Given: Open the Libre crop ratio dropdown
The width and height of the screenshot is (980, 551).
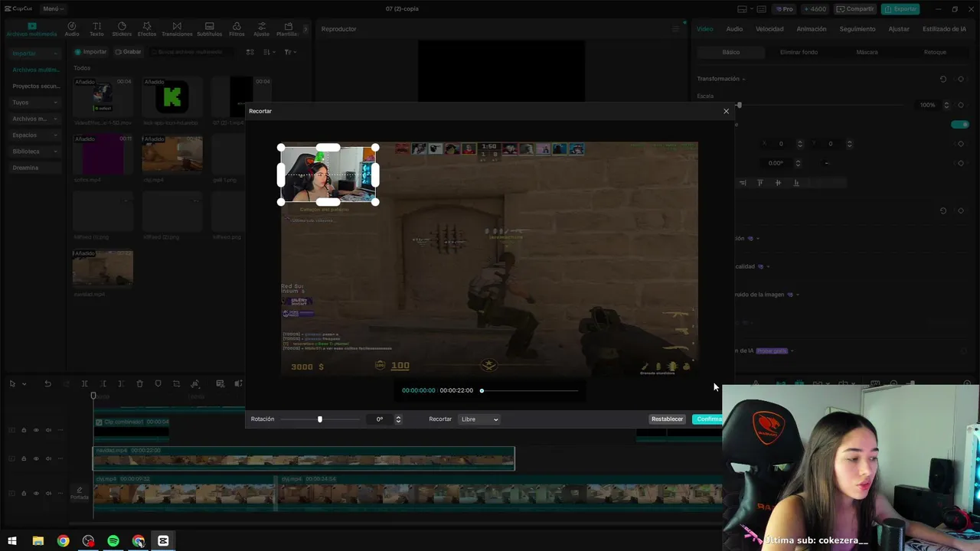Looking at the screenshot, I should pyautogui.click(x=479, y=419).
